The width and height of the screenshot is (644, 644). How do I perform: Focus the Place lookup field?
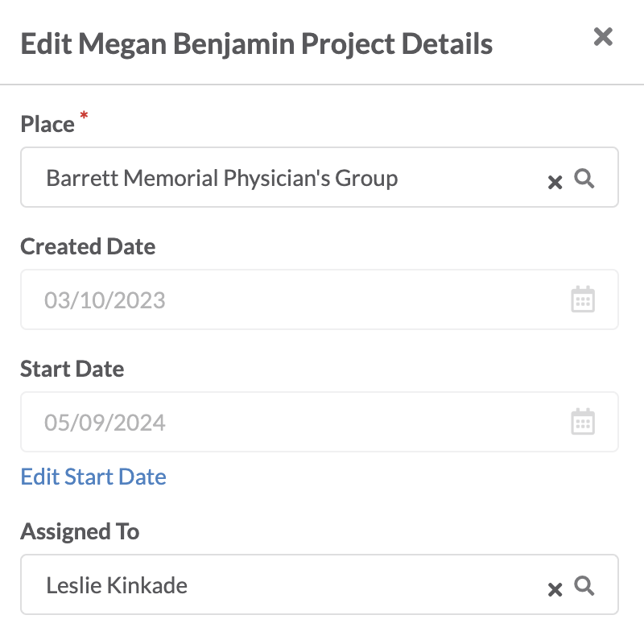[x=320, y=177]
